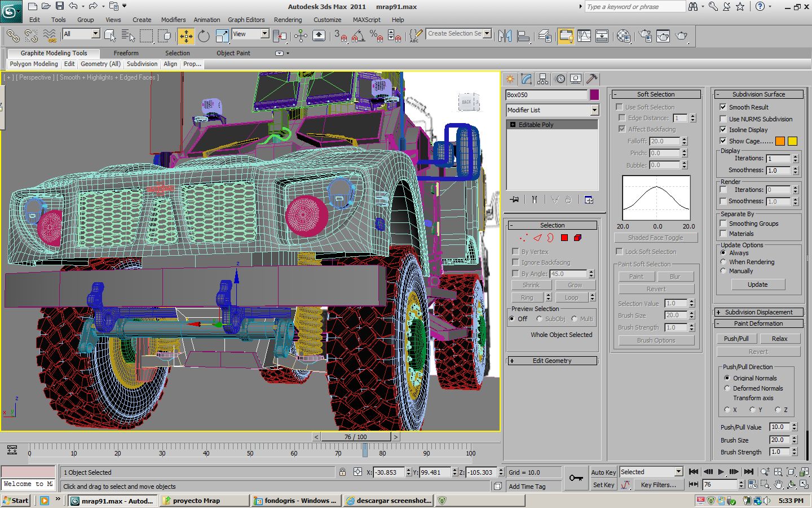Activate the Select and Move tool

click(186, 36)
